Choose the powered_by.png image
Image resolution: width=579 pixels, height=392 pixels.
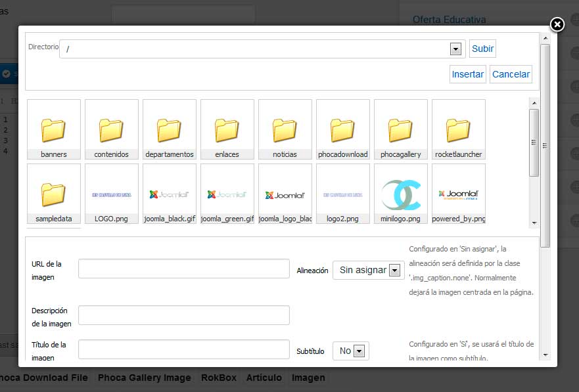(x=459, y=194)
